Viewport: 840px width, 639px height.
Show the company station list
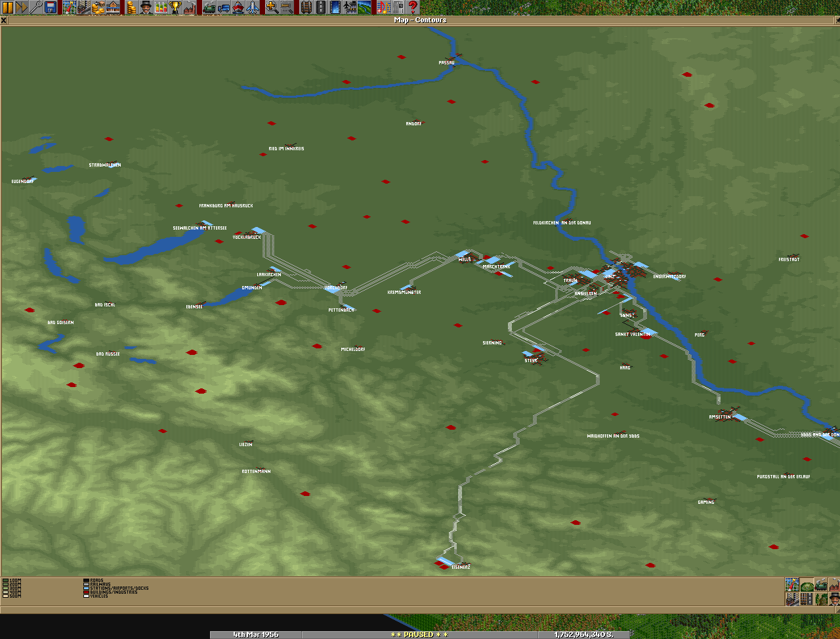click(113, 8)
